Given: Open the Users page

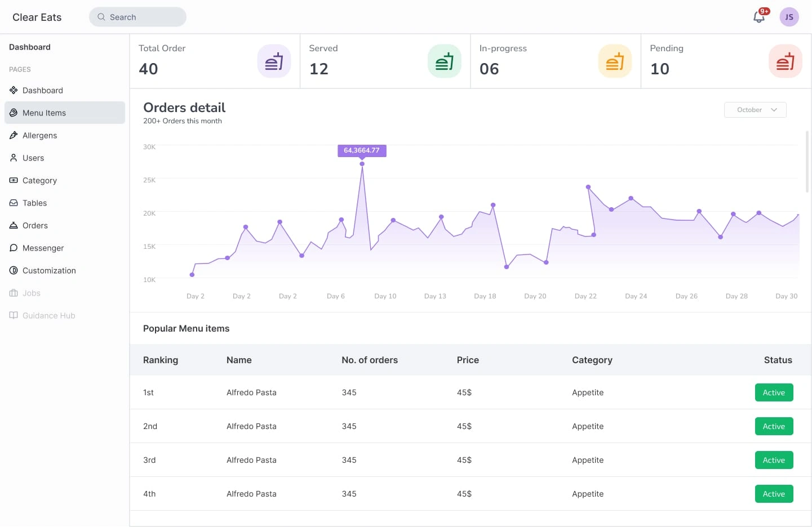Looking at the screenshot, I should point(65,158).
